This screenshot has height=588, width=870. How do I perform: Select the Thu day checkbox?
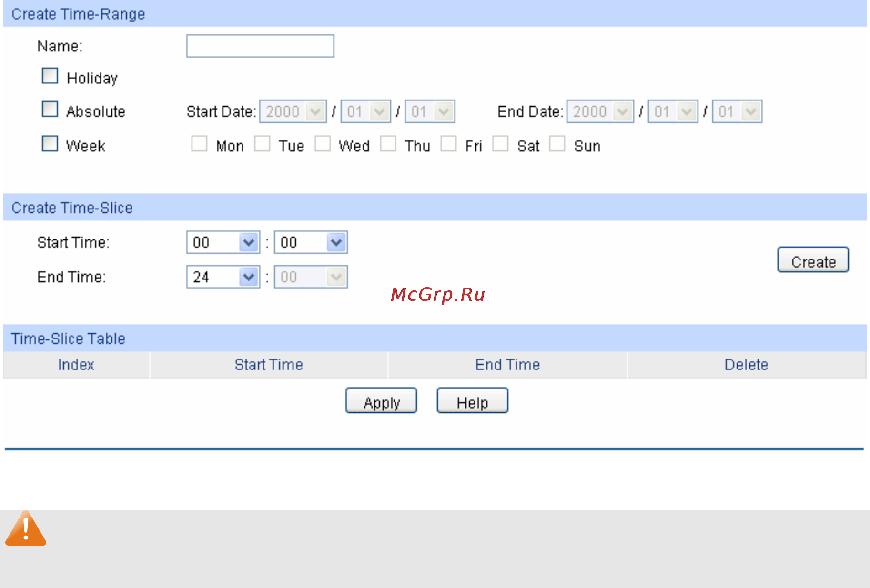click(x=388, y=144)
